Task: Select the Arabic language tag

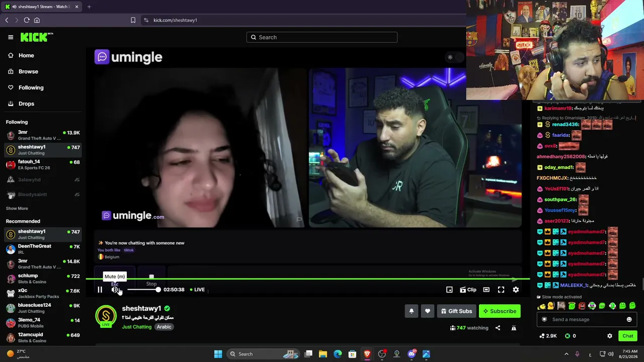Action: (x=164, y=327)
